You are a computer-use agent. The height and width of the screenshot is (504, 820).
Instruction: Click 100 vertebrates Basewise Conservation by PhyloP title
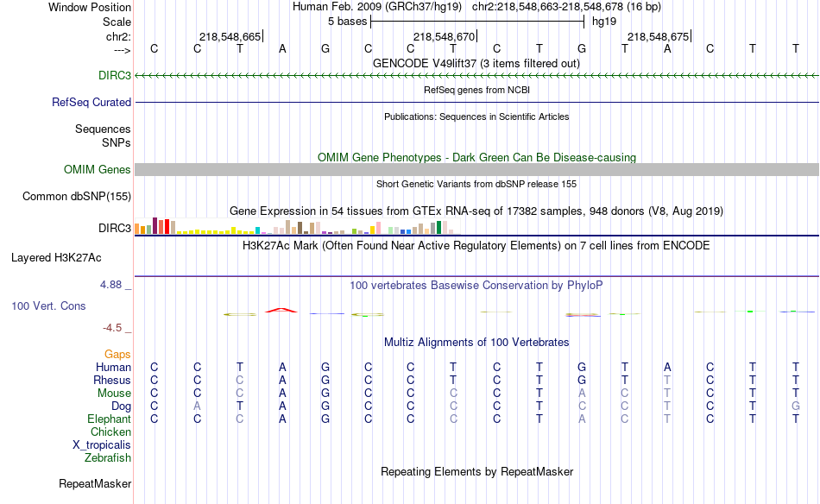point(476,286)
